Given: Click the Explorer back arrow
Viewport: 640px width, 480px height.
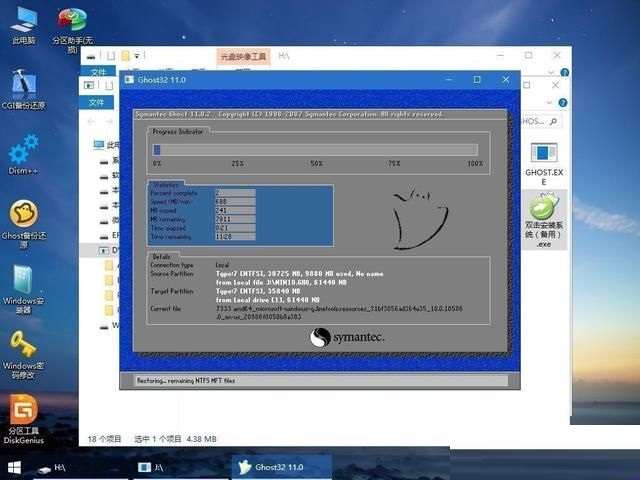Looking at the screenshot, I should tap(91, 121).
